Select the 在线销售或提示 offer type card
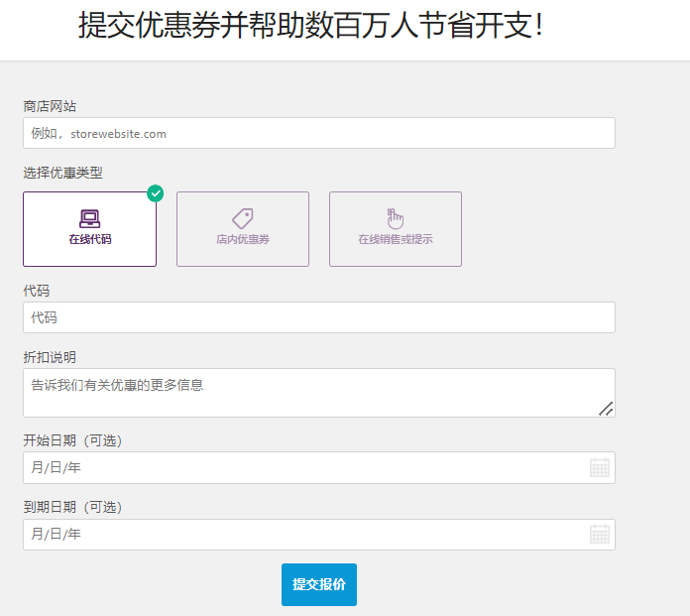 click(396, 229)
